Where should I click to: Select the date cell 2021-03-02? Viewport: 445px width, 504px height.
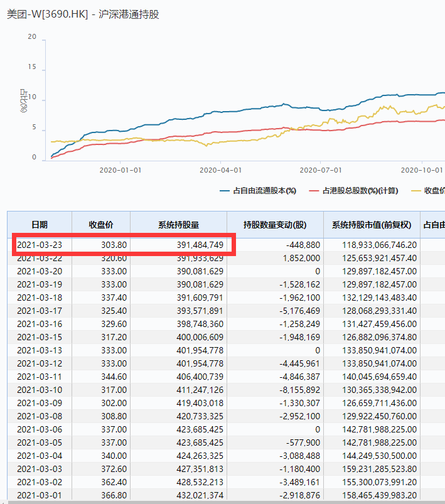40,482
